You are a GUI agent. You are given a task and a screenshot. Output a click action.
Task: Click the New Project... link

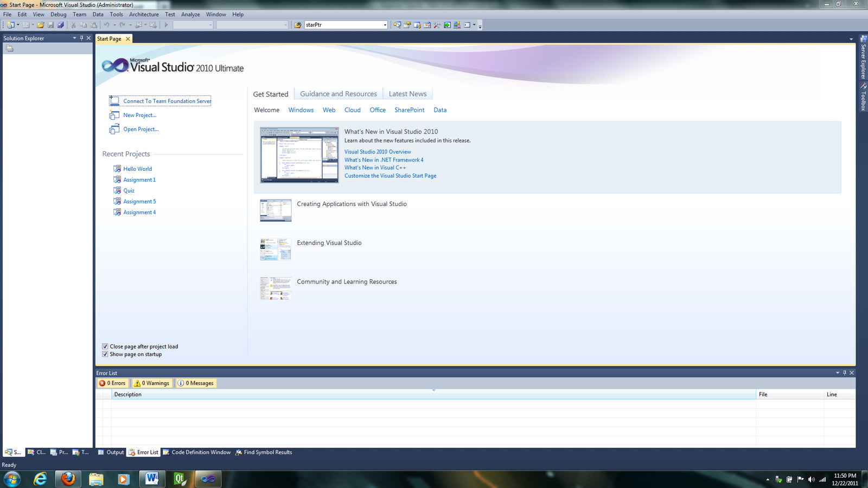pyautogui.click(x=139, y=115)
